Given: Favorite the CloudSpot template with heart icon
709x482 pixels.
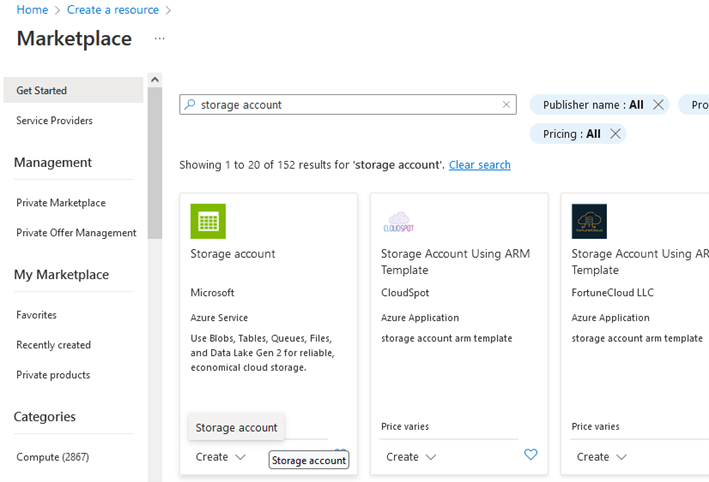Looking at the screenshot, I should point(530,454).
